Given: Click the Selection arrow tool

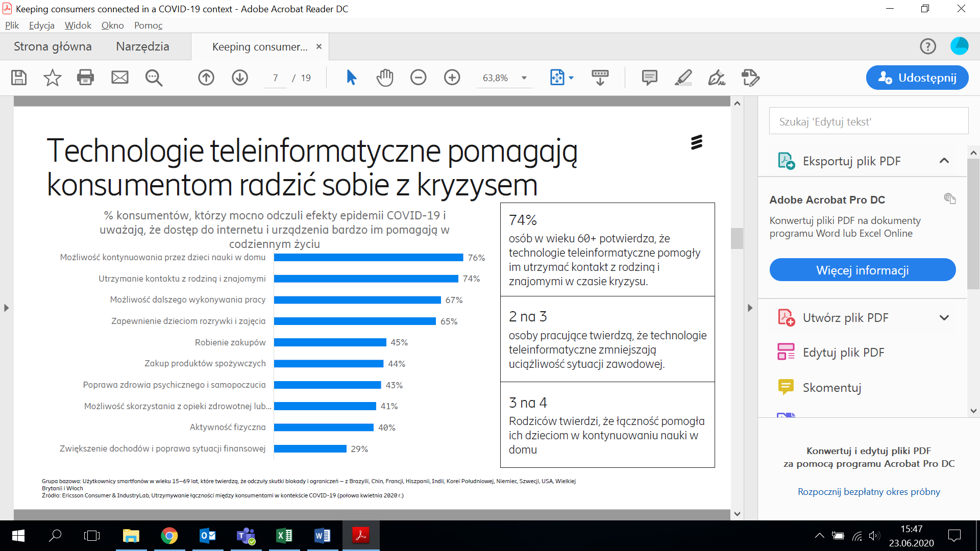Looking at the screenshot, I should pyautogui.click(x=351, y=78).
